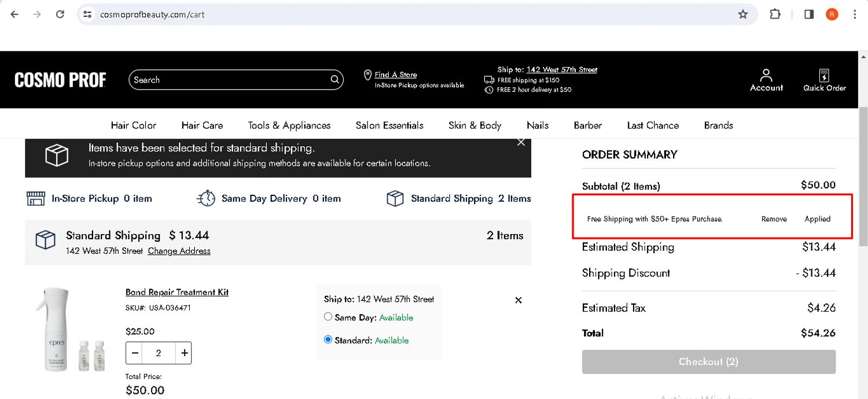Select the In-Store Pickup 0 item tab

(x=89, y=198)
